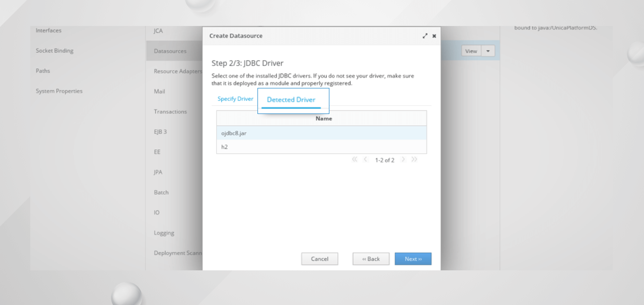Proceed with the Next button
This screenshot has height=305, width=644.
click(413, 259)
